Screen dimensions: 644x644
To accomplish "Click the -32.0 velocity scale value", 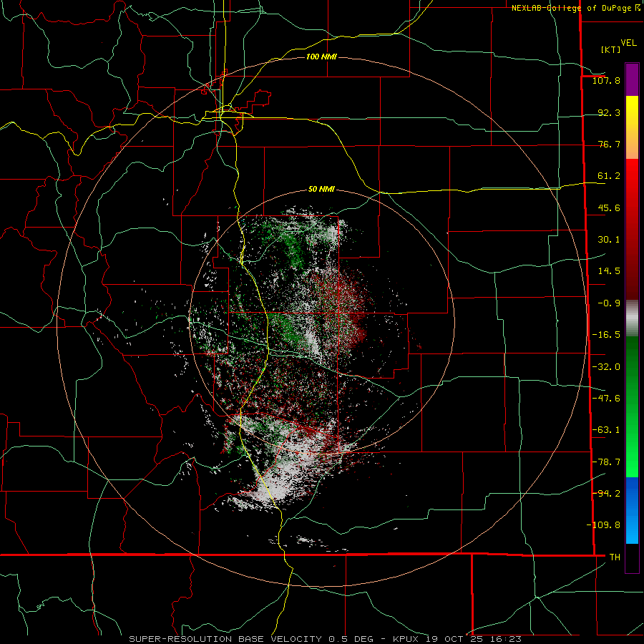I will (606, 367).
